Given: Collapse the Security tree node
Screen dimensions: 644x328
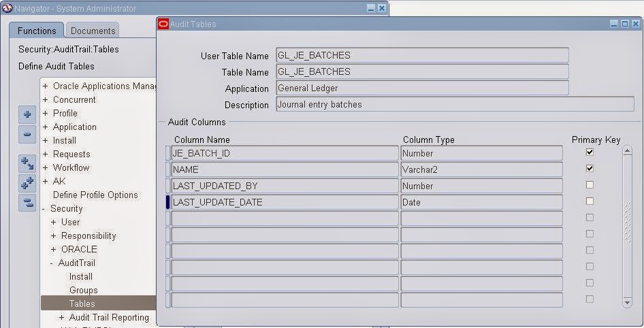Looking at the screenshot, I should coord(44,209).
